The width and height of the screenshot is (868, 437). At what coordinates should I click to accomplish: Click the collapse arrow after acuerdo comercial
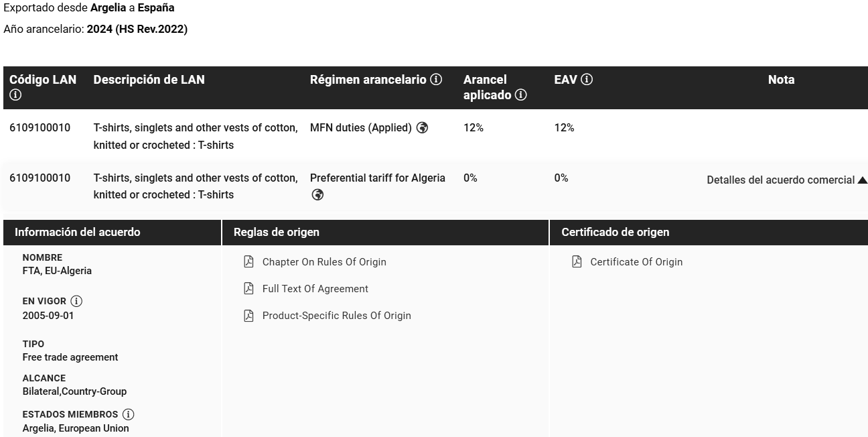click(x=863, y=180)
